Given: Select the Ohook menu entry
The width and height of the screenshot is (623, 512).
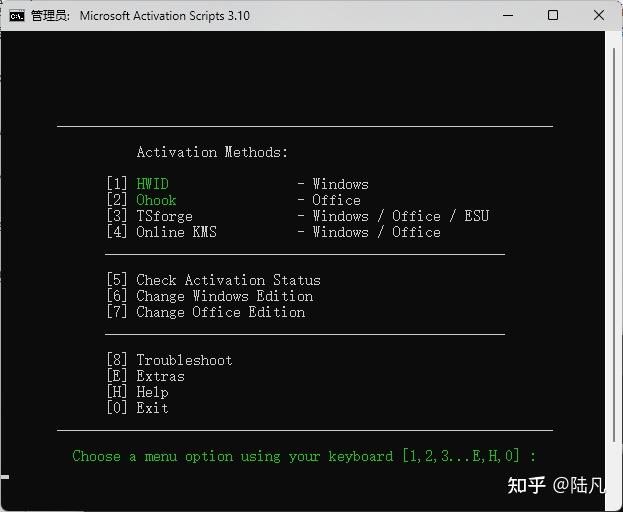Looking at the screenshot, I should pyautogui.click(x=141, y=200).
